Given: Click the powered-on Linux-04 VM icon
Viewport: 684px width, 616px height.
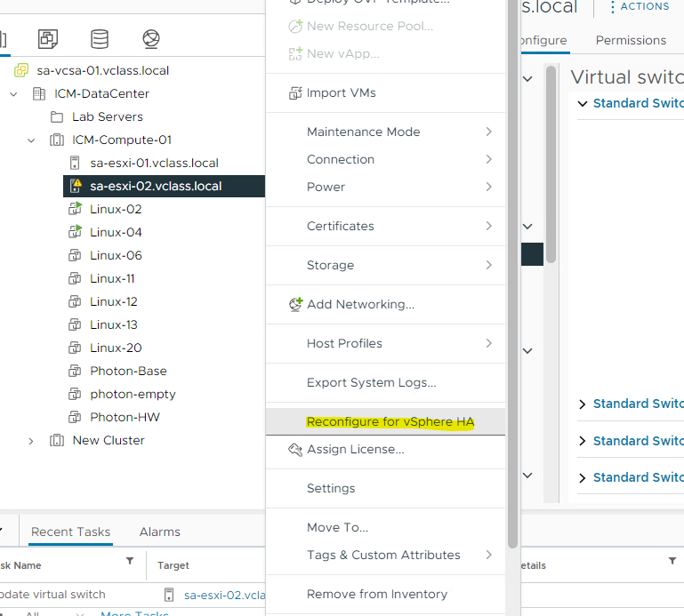Looking at the screenshot, I should tap(75, 232).
